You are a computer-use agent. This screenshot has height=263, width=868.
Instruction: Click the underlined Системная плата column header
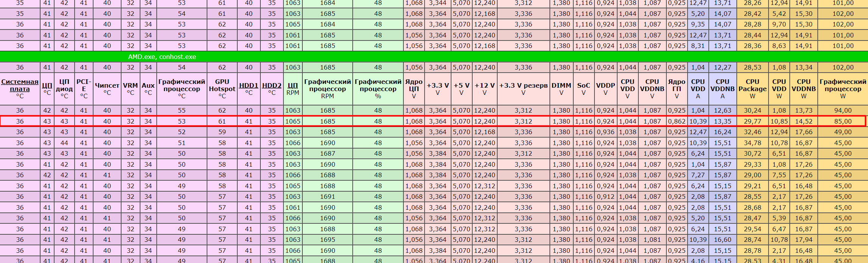(x=20, y=85)
